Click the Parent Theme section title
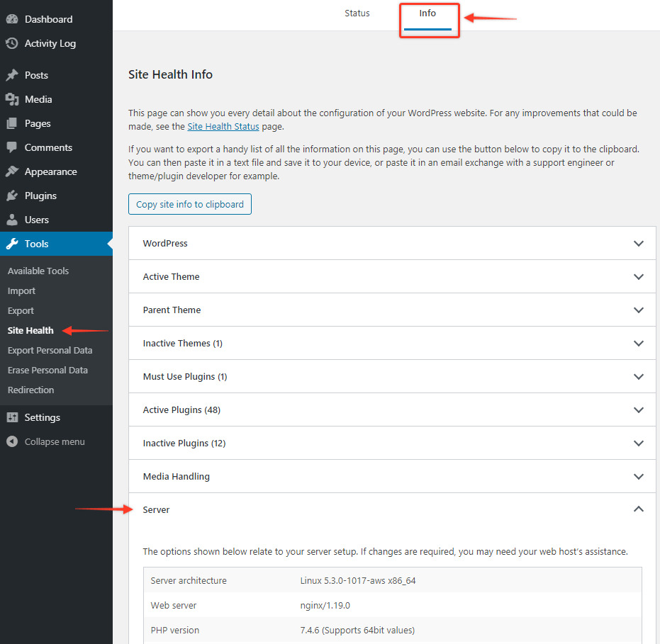The image size is (660, 644). 172,310
